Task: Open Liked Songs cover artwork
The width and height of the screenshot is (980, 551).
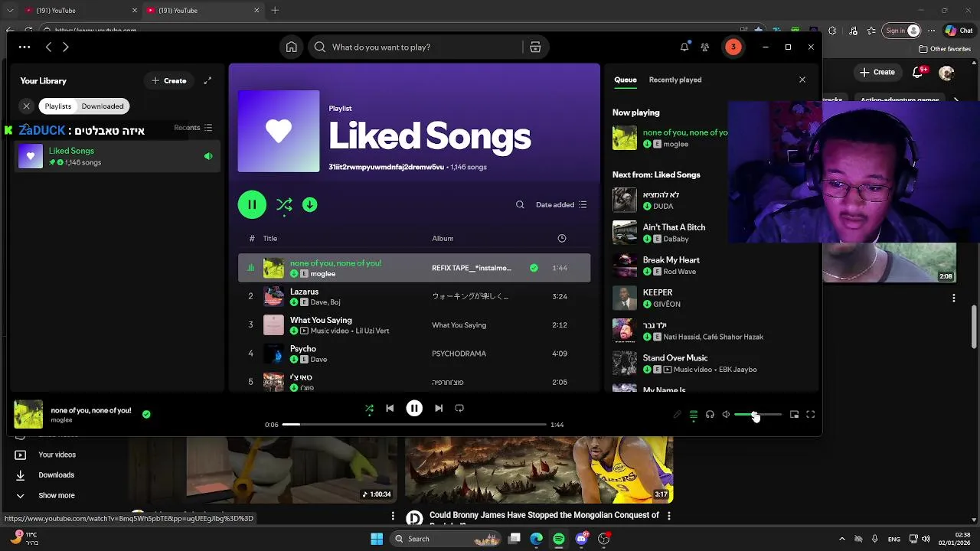Action: [x=279, y=132]
